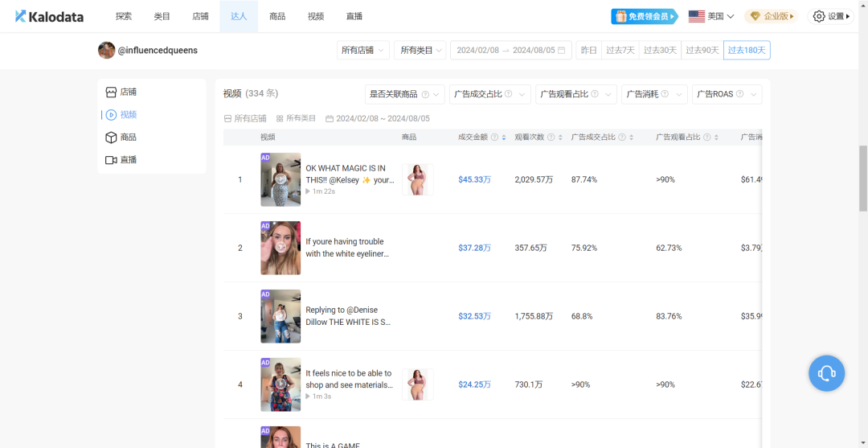Switch to 过去90天 range option
Viewport: 868px width, 448px height.
(701, 51)
